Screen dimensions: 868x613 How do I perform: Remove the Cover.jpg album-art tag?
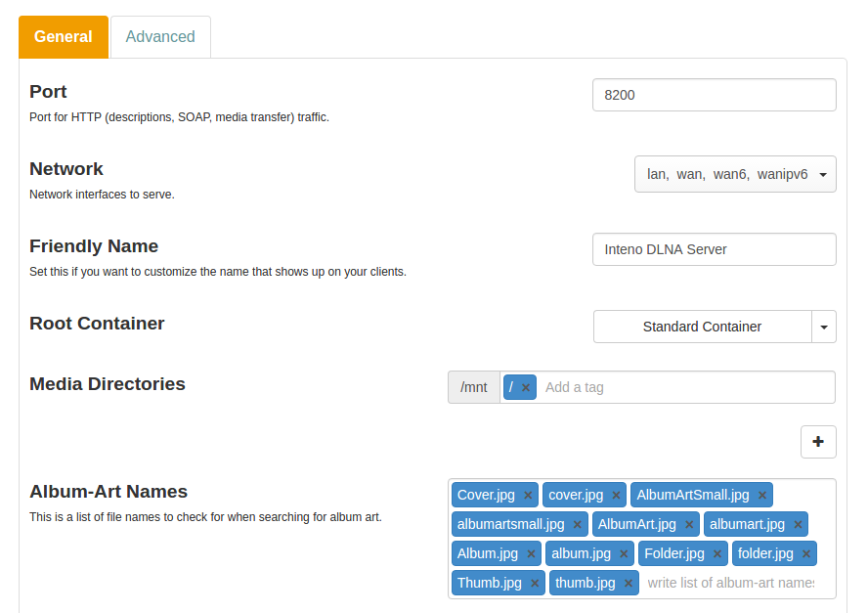[528, 495]
